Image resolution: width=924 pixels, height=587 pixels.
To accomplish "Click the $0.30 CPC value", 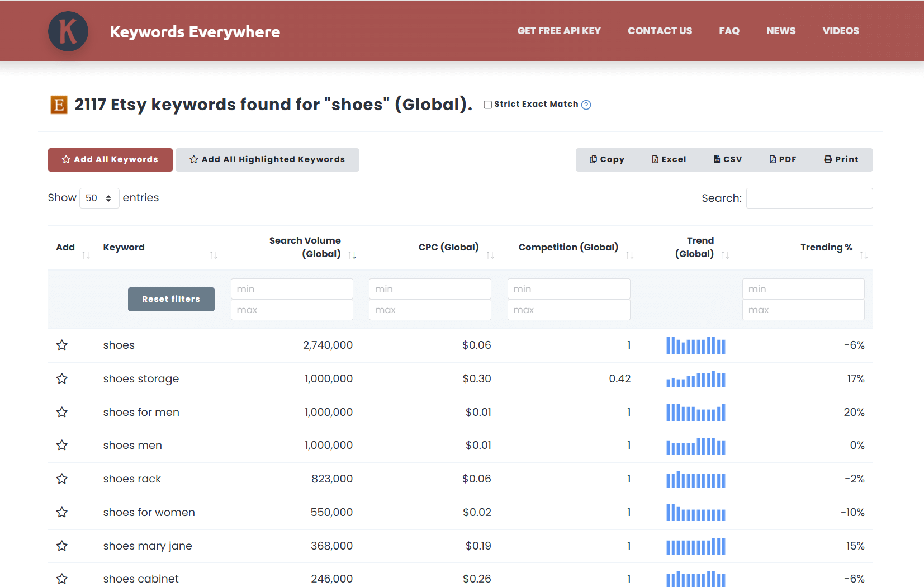I will pyautogui.click(x=477, y=379).
